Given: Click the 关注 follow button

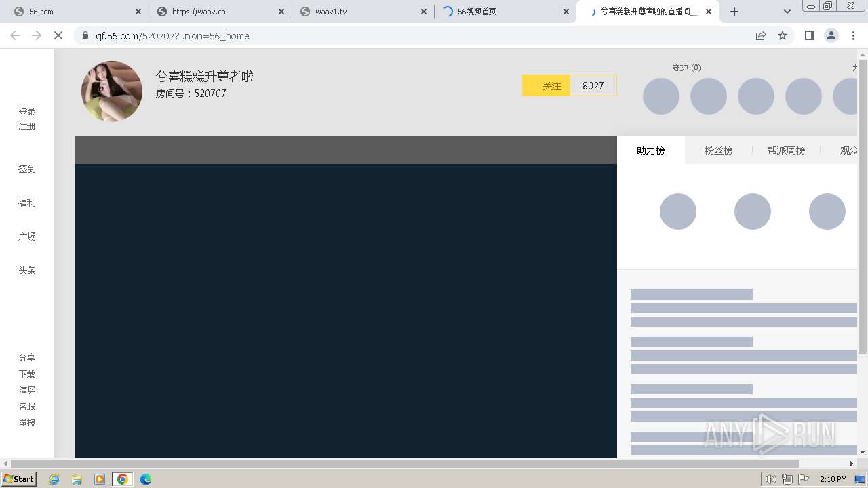Looking at the screenshot, I should pyautogui.click(x=547, y=85).
